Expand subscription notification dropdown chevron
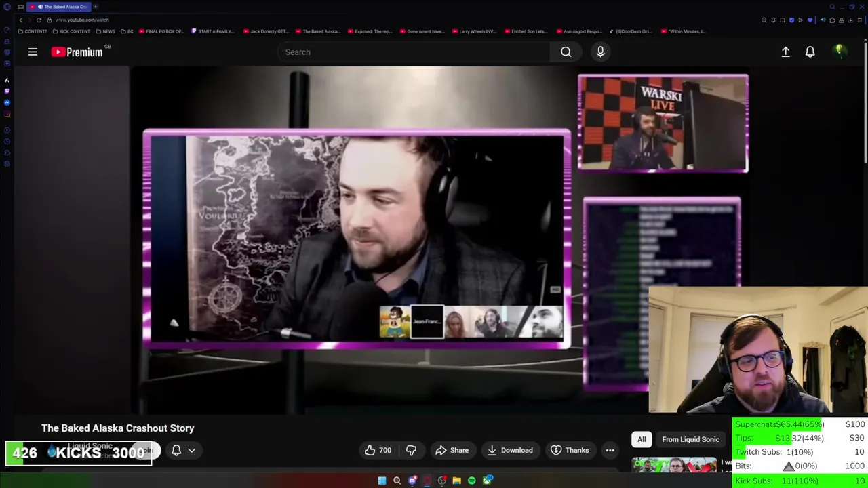Screen dimensions: 868x488 192,450
